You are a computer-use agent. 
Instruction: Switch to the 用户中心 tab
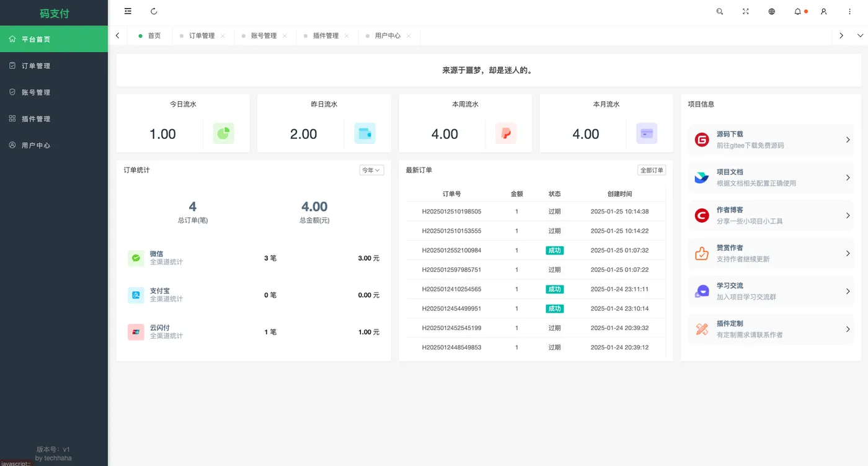(x=388, y=36)
